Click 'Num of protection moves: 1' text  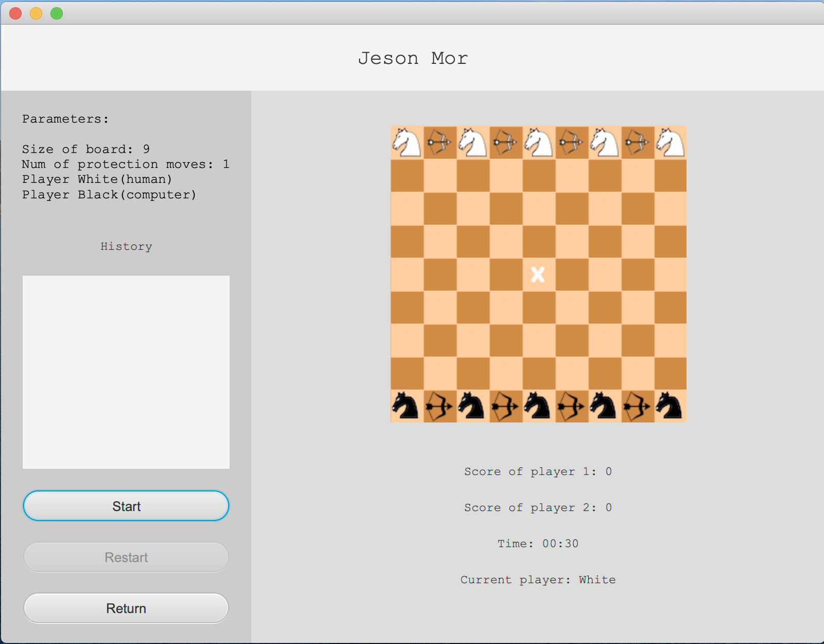pyautogui.click(x=126, y=164)
